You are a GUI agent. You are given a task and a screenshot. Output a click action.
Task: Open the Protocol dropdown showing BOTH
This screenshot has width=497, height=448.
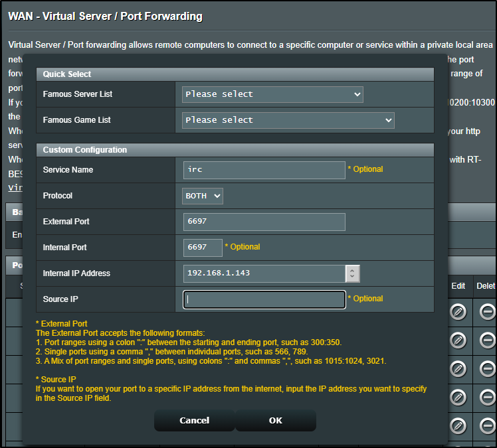[203, 196]
